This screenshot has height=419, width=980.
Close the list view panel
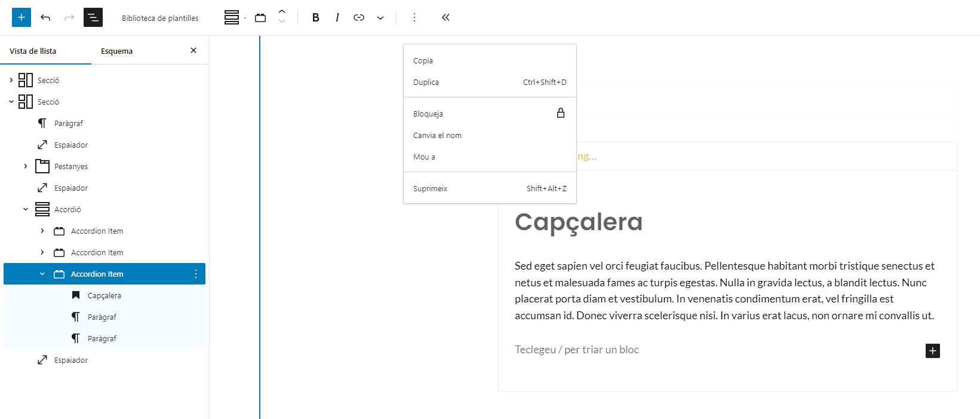click(x=193, y=51)
